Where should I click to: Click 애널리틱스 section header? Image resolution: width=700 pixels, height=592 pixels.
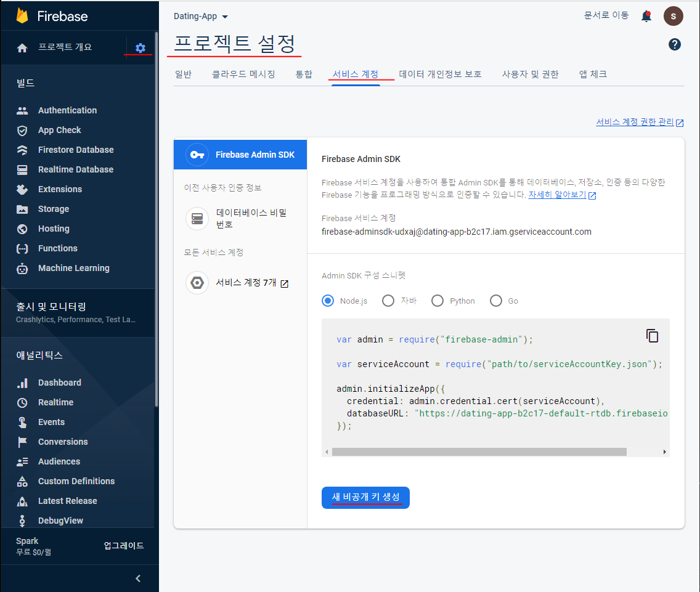click(x=39, y=355)
